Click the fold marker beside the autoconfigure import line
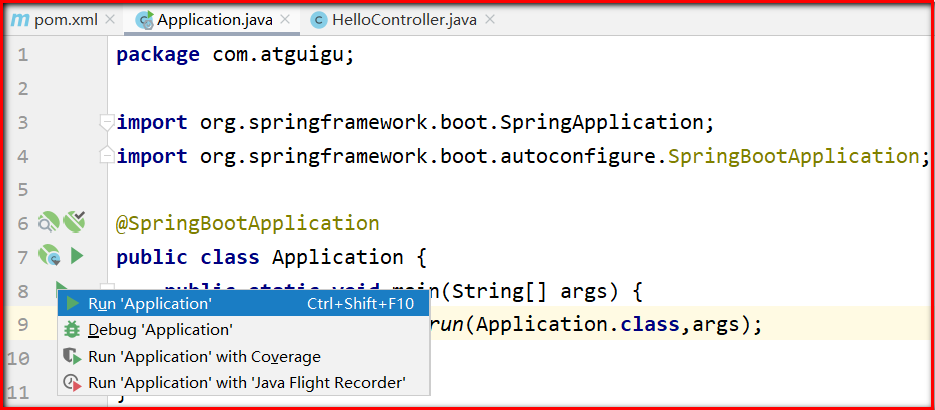 tap(107, 154)
